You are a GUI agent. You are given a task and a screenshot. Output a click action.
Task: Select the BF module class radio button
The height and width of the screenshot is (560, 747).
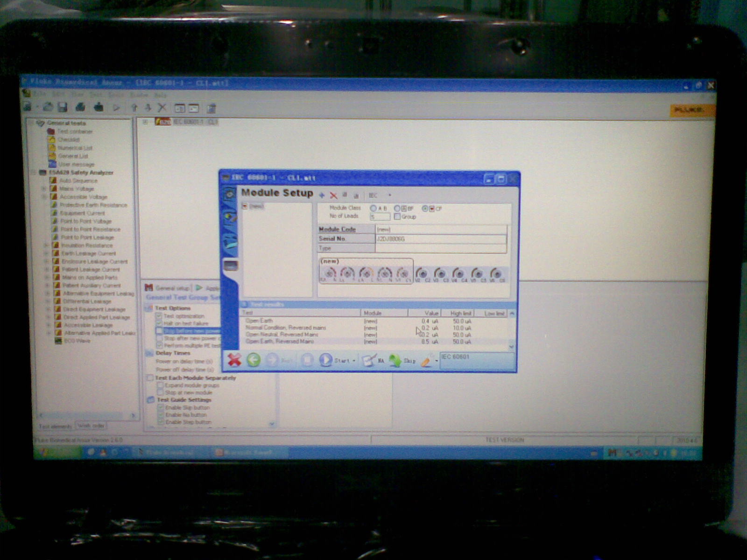point(397,208)
